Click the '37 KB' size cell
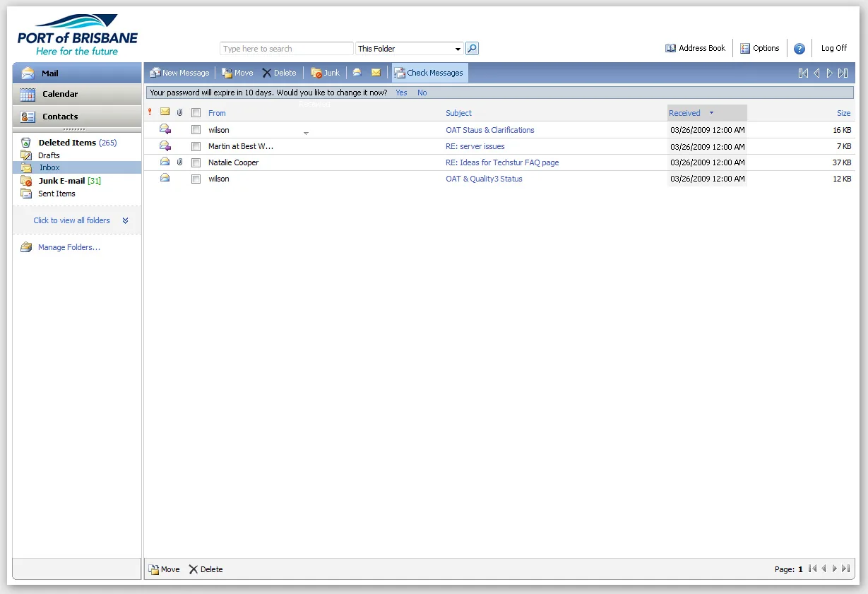The image size is (868, 594). [x=842, y=162]
